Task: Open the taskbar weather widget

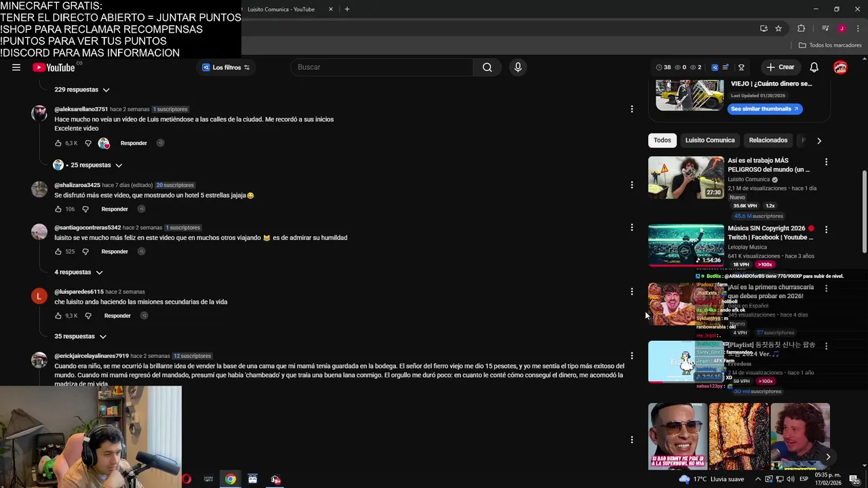Action: (x=711, y=479)
